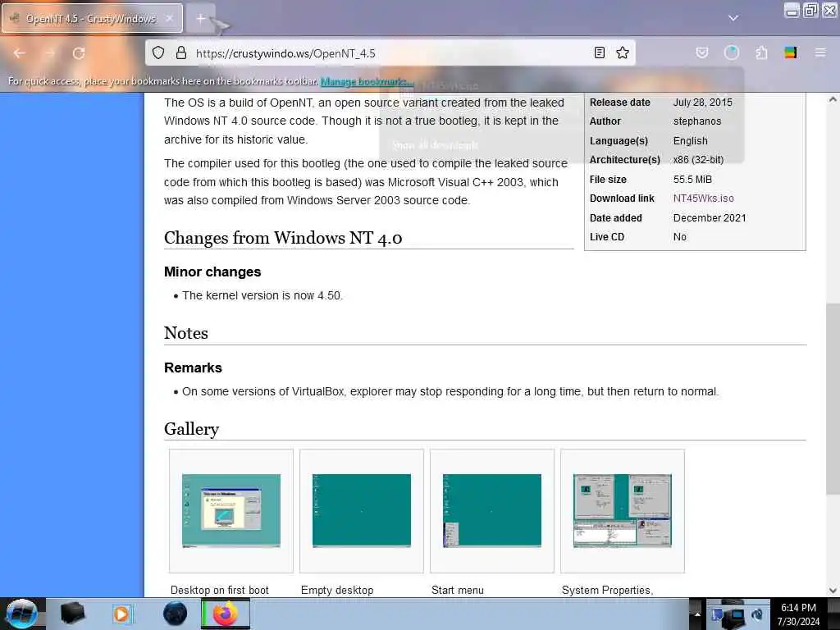
Task: Go back with the browser back arrow
Action: (x=20, y=53)
